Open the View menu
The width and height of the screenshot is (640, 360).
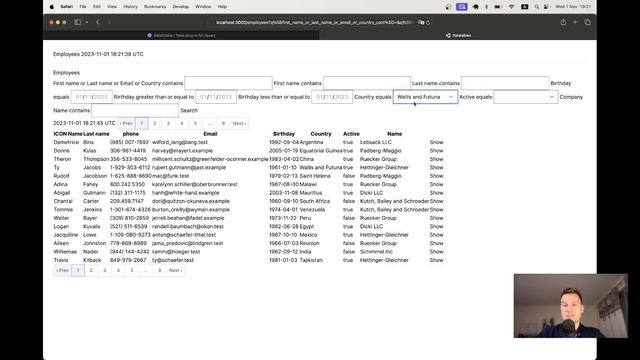(112, 7)
